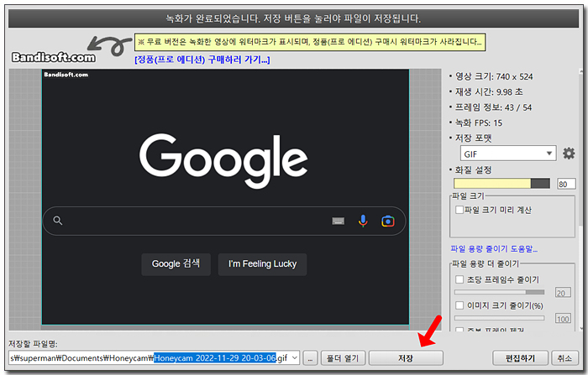The image size is (588, 375).
Task: Click the options panel scrollbar
Action: point(581,199)
